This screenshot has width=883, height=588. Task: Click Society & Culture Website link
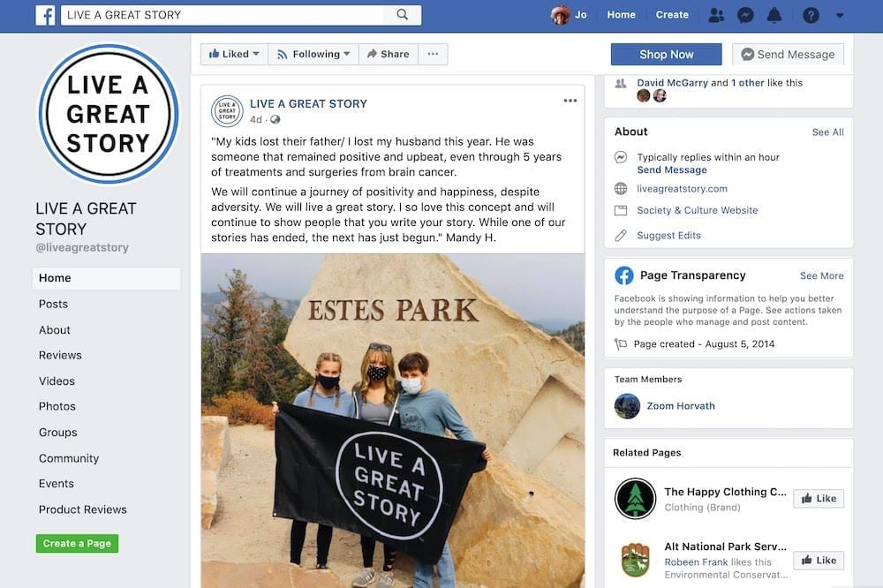[698, 211]
